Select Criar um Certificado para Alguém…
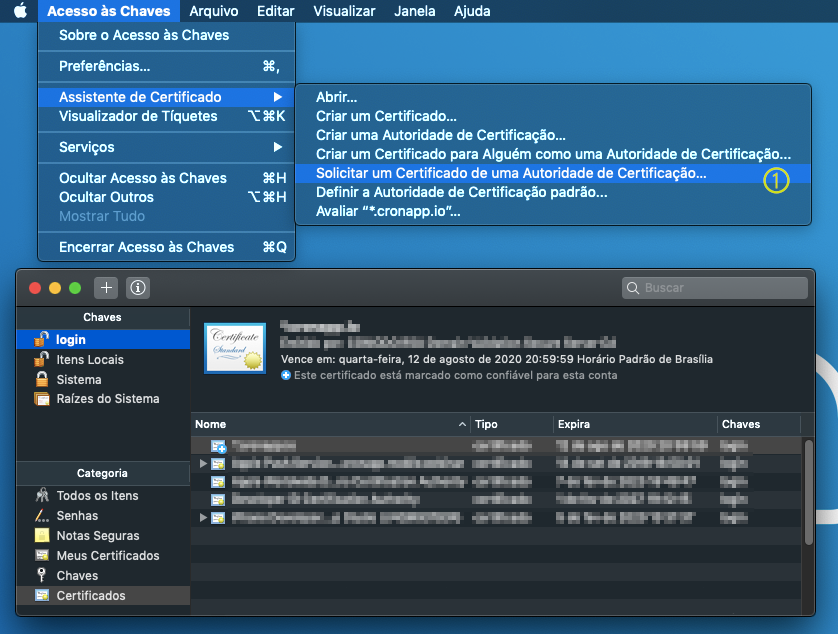Image resolution: width=838 pixels, height=634 pixels. point(553,154)
